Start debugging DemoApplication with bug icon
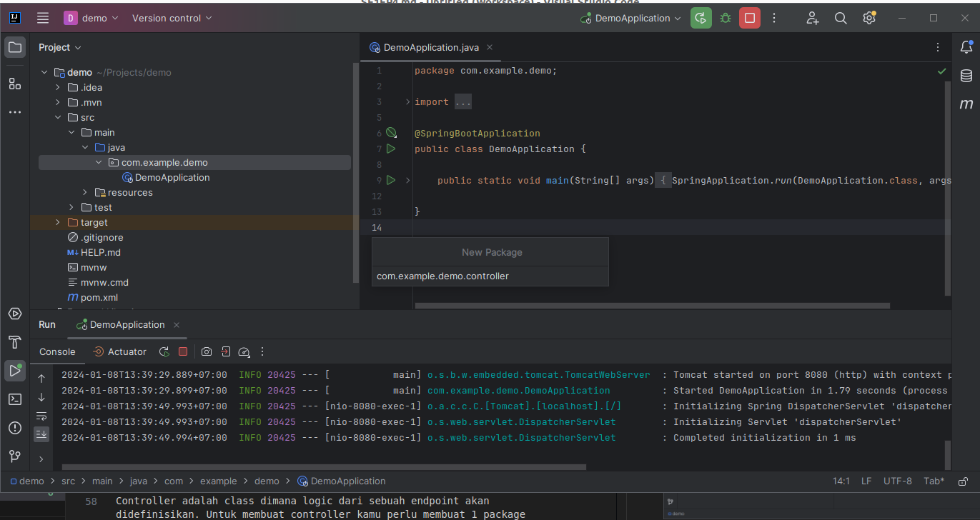Image resolution: width=980 pixels, height=520 pixels. [x=726, y=18]
